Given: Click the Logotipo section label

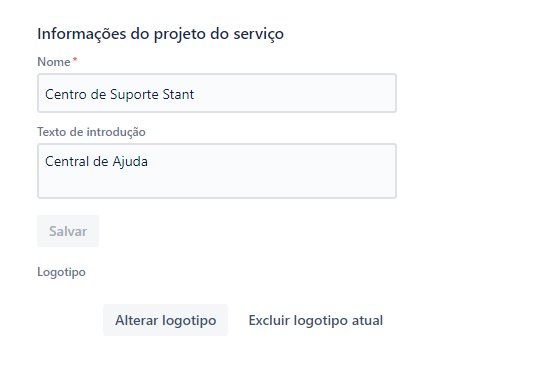Looking at the screenshot, I should [61, 272].
